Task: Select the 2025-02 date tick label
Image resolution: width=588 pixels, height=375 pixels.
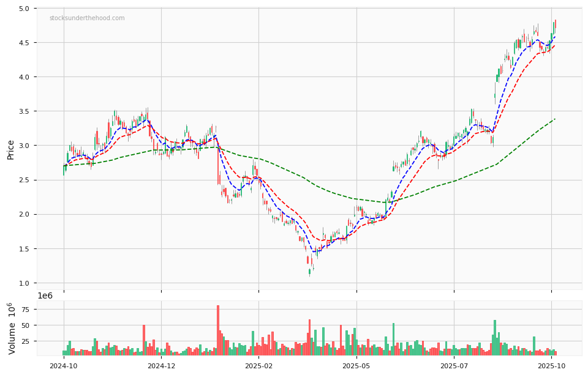Action: pyautogui.click(x=258, y=366)
